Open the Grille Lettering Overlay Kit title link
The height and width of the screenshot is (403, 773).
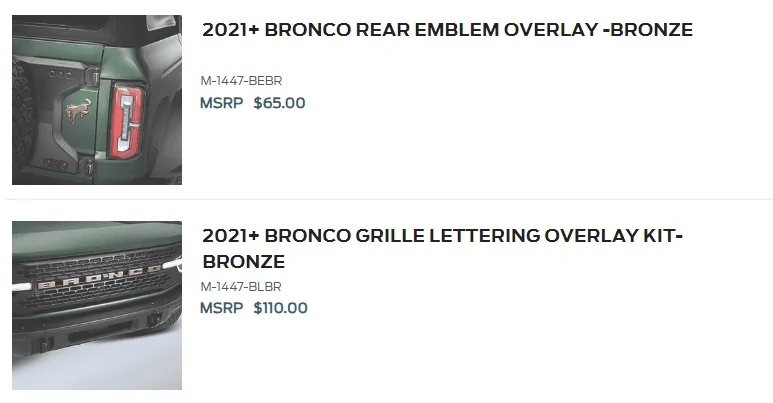tap(442, 249)
